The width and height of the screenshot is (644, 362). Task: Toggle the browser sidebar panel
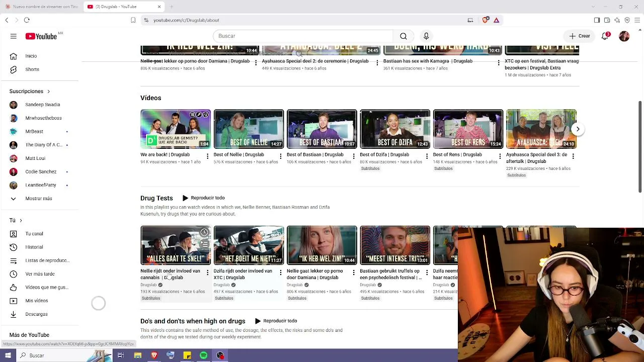click(597, 20)
